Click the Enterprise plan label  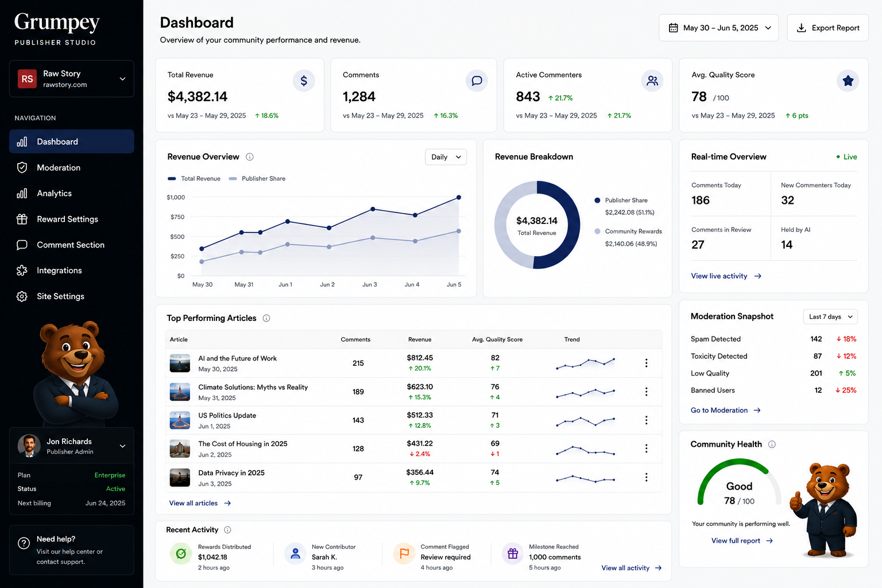pos(110,475)
